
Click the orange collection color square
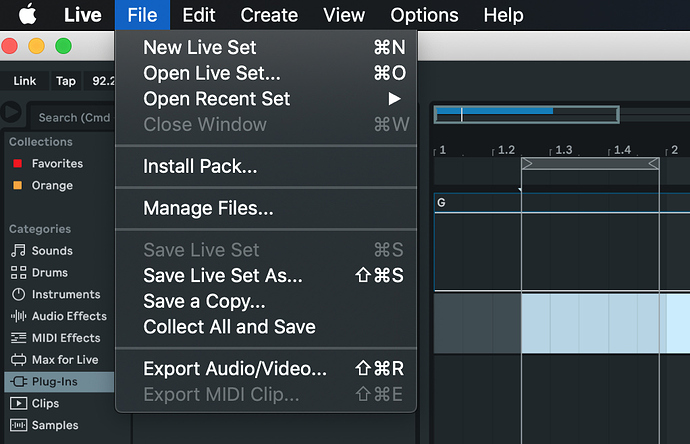click(x=18, y=185)
